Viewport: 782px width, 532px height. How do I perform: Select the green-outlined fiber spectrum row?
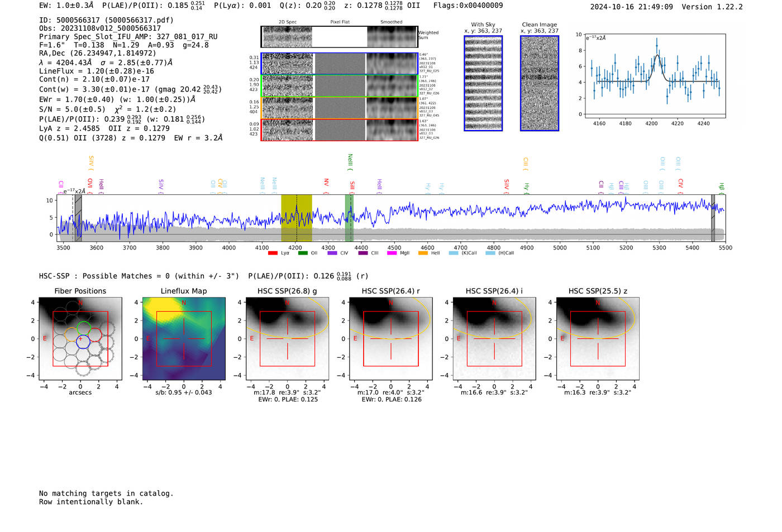(x=340, y=86)
